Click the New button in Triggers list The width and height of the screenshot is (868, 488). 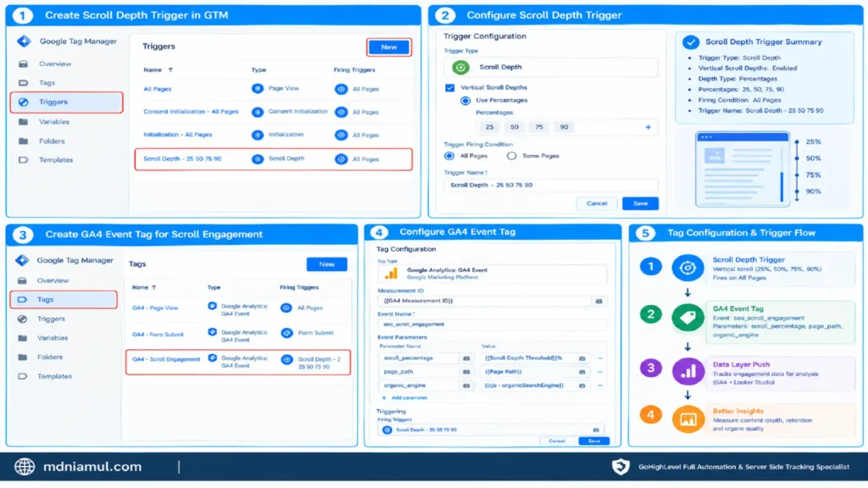388,47
